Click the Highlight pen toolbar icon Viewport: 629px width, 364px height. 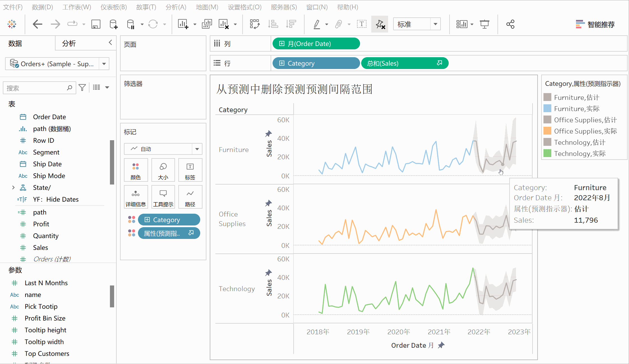pos(317,24)
